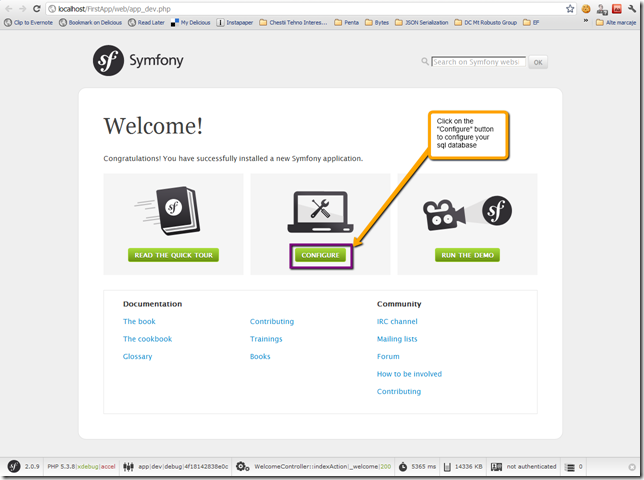Click the Instapaper bookmark
The width and height of the screenshot is (644, 480).
pyautogui.click(x=235, y=23)
